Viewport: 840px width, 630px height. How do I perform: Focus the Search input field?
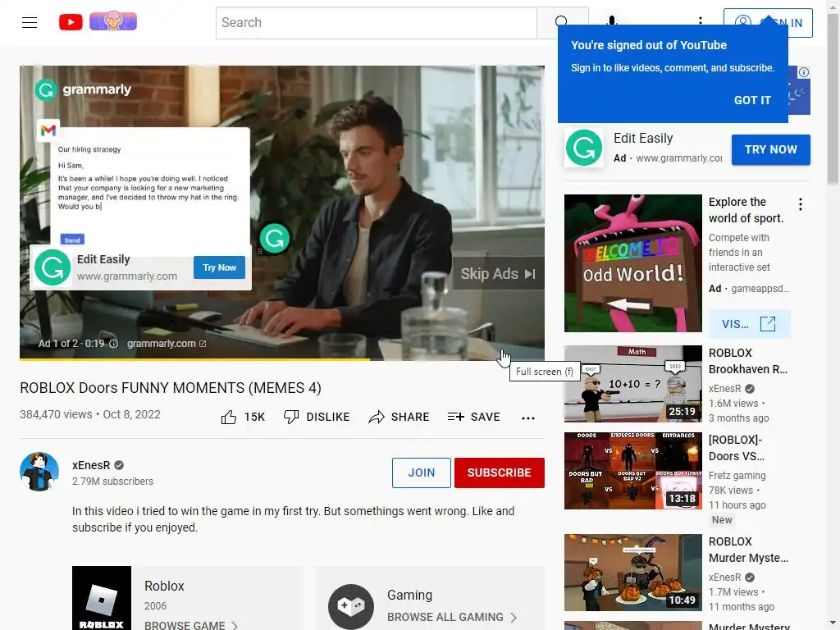(x=376, y=22)
